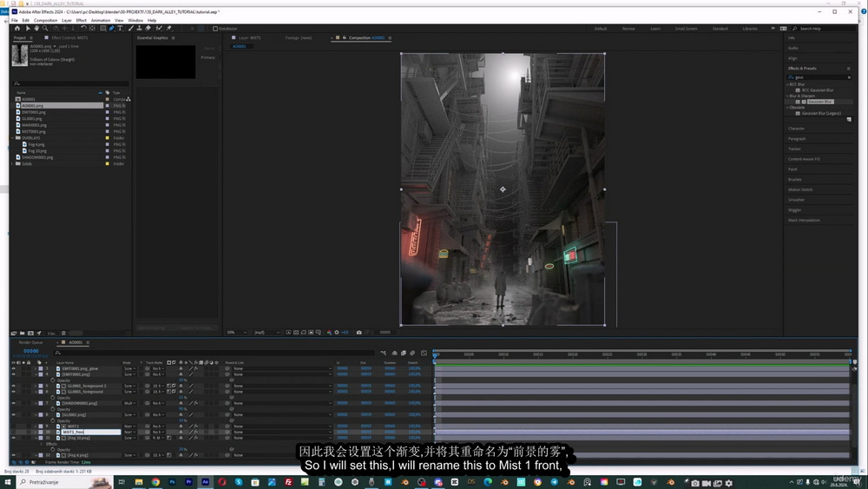Image resolution: width=868 pixels, height=489 pixels.
Task: Open the show channel color management icon
Action: pos(329,333)
